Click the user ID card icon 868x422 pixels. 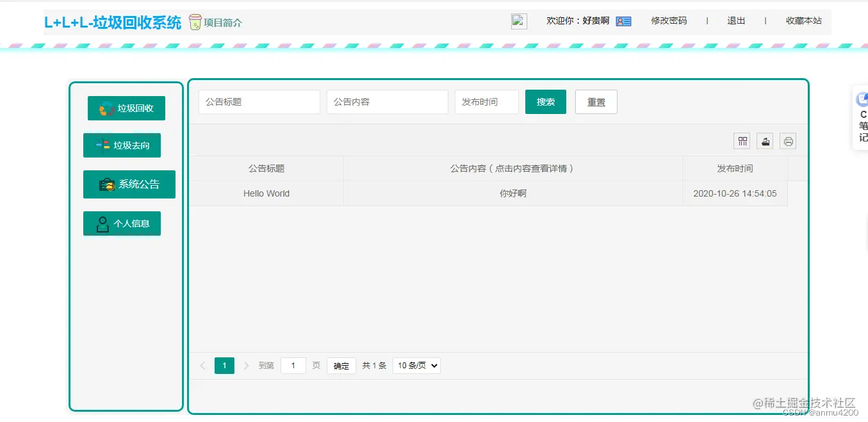[x=623, y=21]
